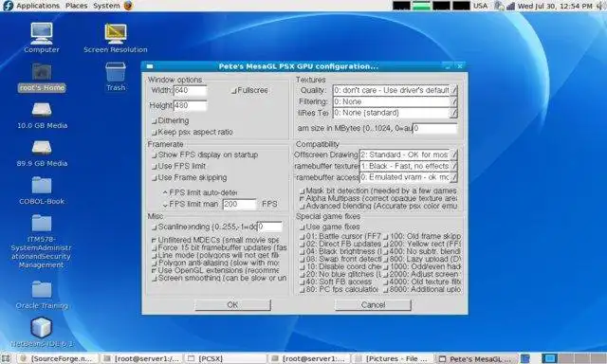Open the Screen Resolution desktop icon

(x=116, y=34)
